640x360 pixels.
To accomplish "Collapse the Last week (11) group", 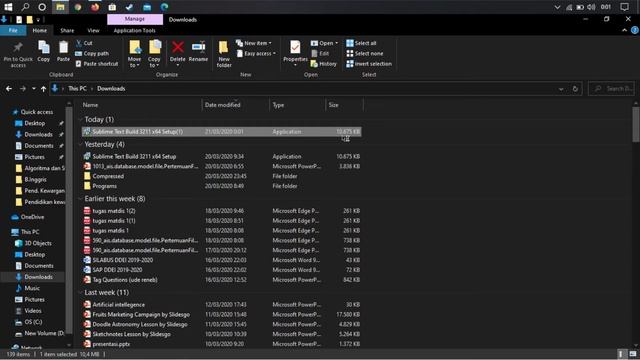I will (x=80, y=293).
